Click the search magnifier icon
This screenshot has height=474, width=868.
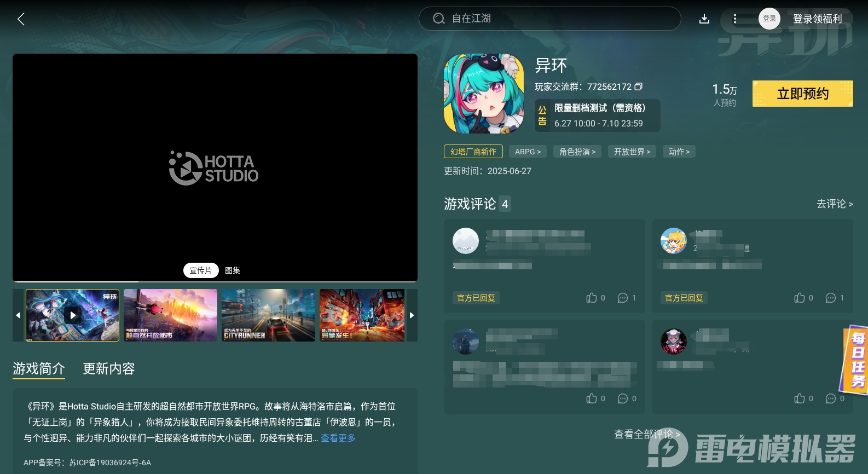[438, 19]
